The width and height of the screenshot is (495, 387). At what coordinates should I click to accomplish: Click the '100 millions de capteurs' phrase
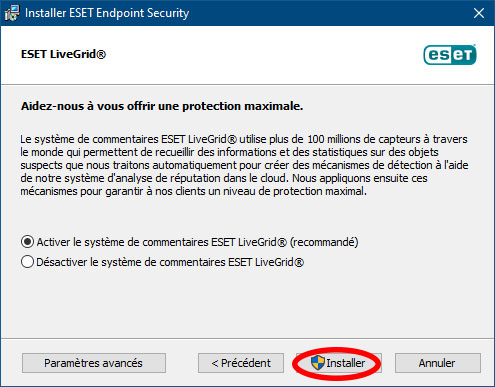coord(364,139)
